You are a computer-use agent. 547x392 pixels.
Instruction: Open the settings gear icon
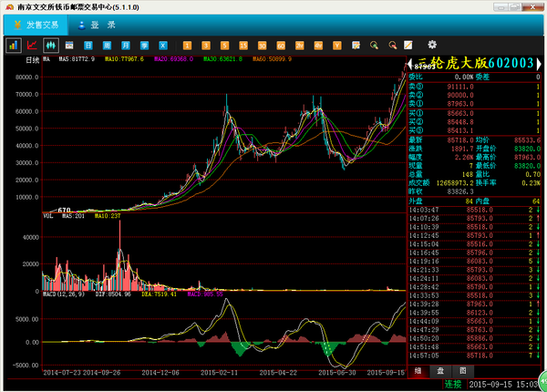point(432,45)
